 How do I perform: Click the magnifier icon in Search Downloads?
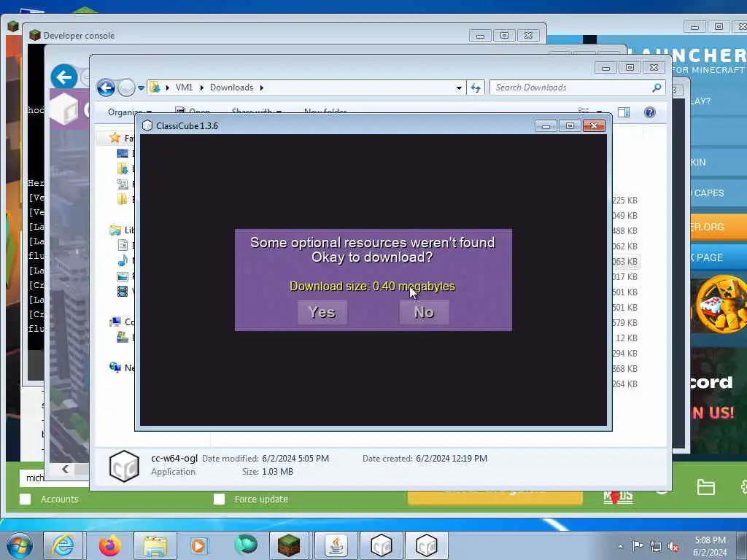click(657, 87)
